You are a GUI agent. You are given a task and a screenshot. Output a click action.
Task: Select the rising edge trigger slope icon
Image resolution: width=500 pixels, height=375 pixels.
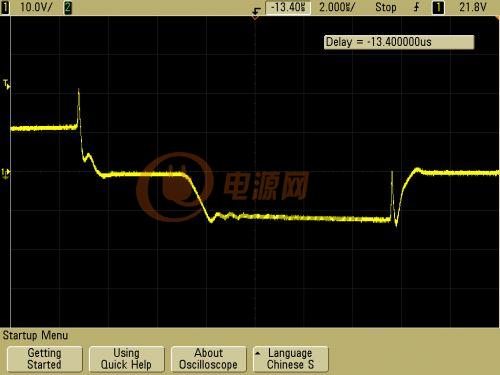click(x=416, y=7)
